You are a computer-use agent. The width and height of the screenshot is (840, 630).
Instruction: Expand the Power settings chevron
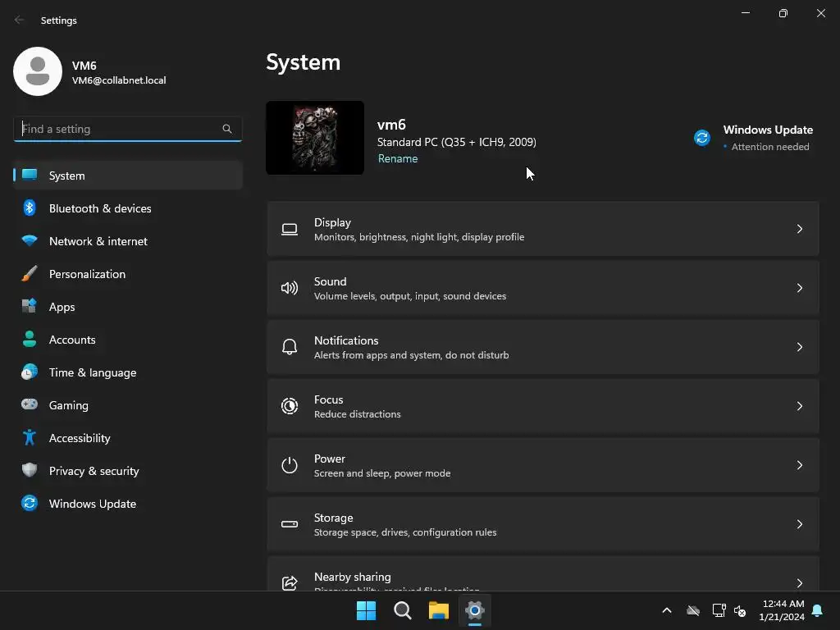pos(799,465)
